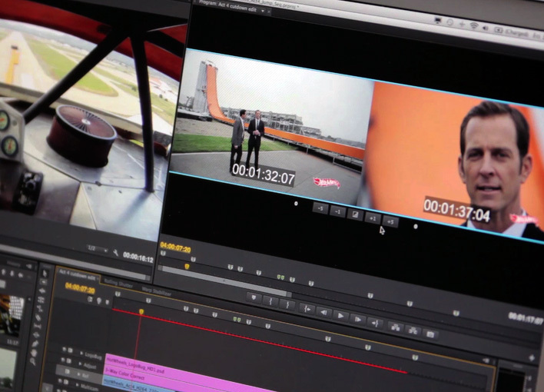544x392 pixels.
Task: Click timeline timecode 04:00:07:20
Action: click(80, 289)
